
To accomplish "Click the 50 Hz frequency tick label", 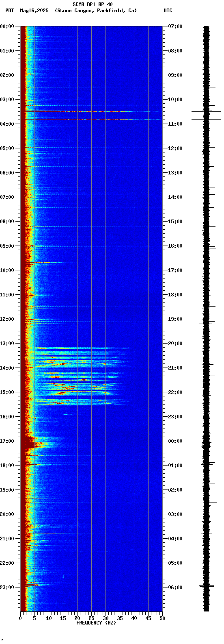I will [x=162, y=618].
